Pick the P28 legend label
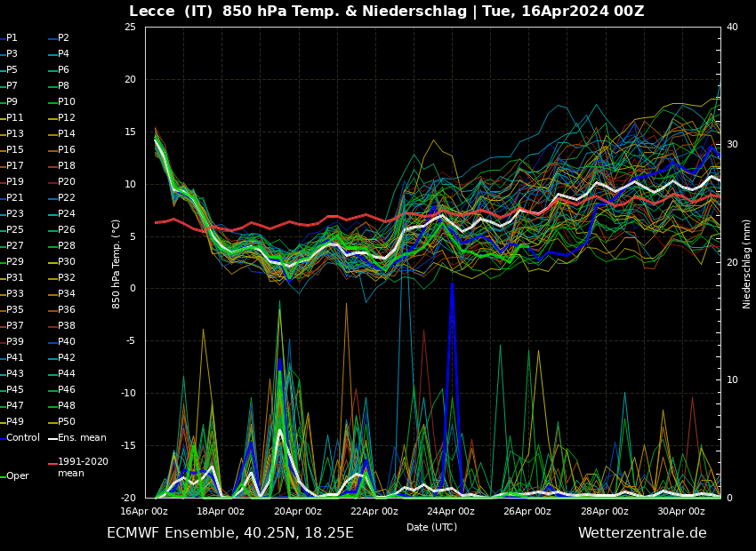 click(61, 245)
